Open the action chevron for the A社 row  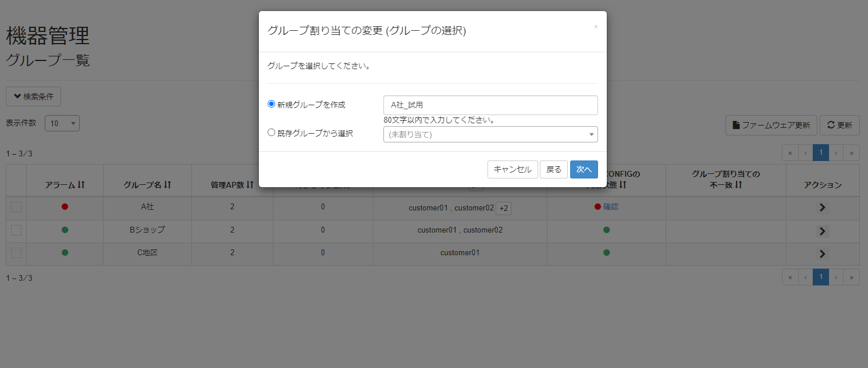pyautogui.click(x=821, y=207)
